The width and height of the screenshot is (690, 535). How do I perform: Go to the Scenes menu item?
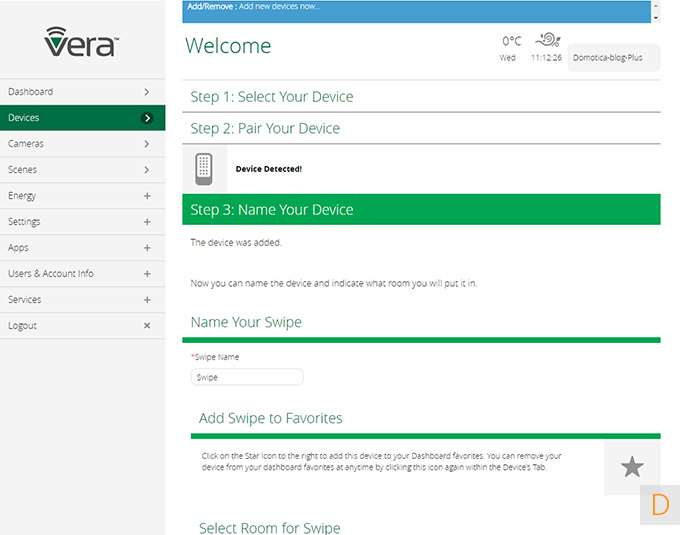click(82, 170)
